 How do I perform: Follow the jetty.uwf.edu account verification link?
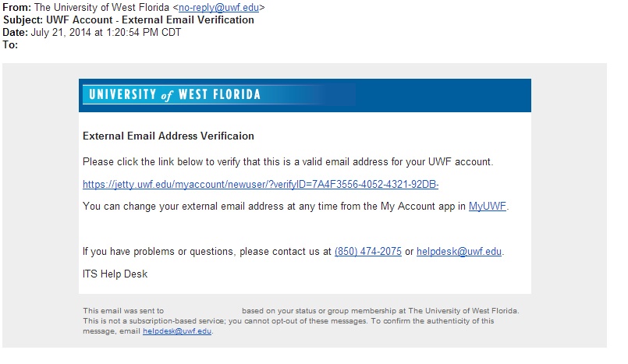tap(261, 185)
